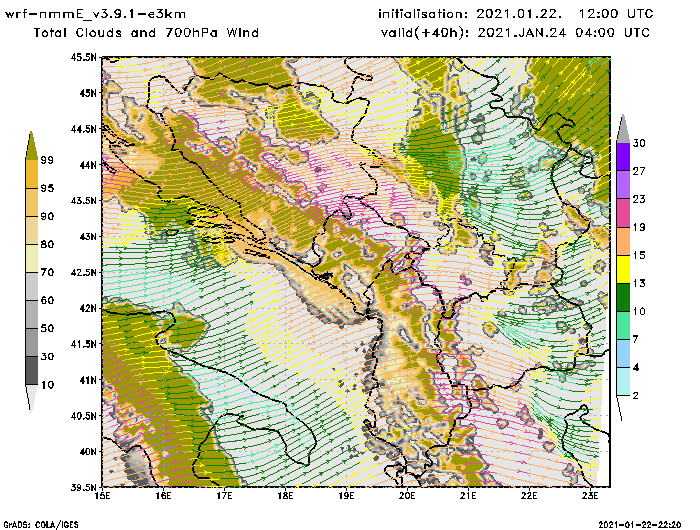Click the '44.5N' latitude label
Screen dimensions: 700x530
[x=83, y=129]
